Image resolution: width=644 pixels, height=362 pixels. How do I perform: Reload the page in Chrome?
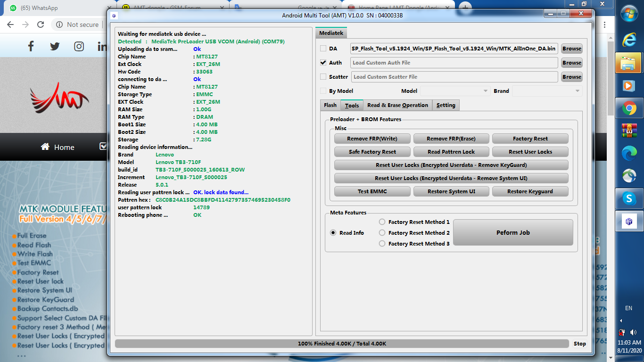(41, 25)
